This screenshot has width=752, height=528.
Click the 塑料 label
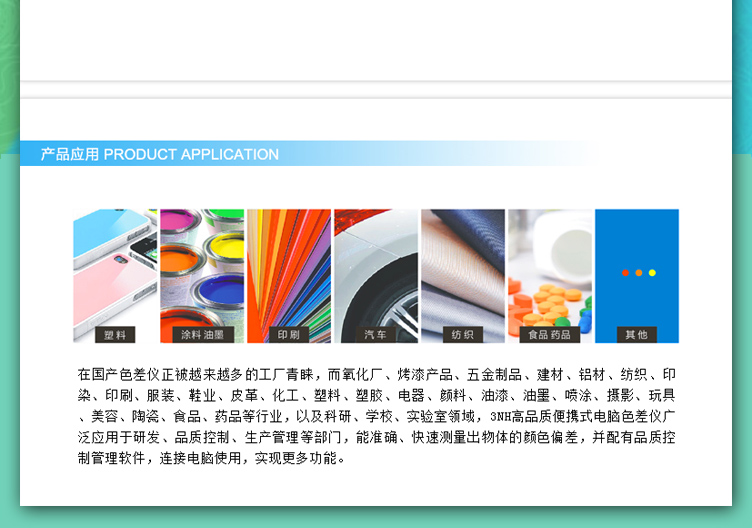coord(115,335)
